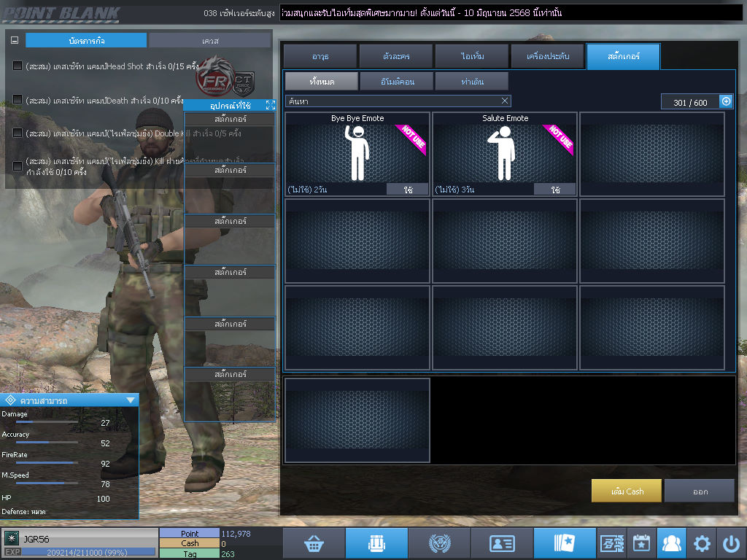Toggle the Head Shot 0/15 mission checkbox
Image resolution: width=747 pixels, height=560 pixels.
coord(18,66)
